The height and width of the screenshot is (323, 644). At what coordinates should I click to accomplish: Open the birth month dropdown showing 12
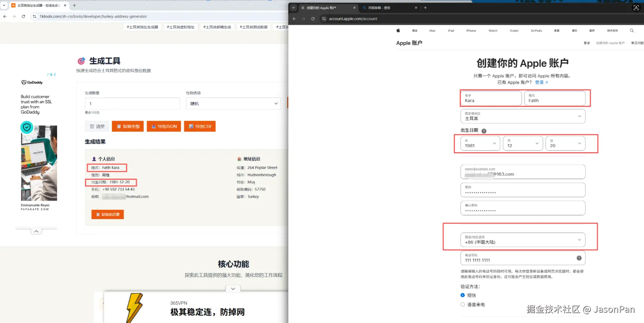coord(523,143)
